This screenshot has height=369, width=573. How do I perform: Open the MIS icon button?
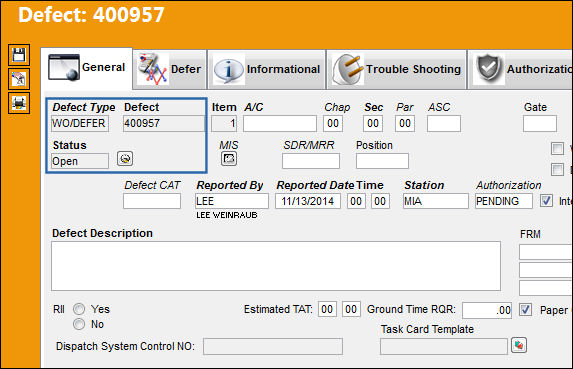229,159
